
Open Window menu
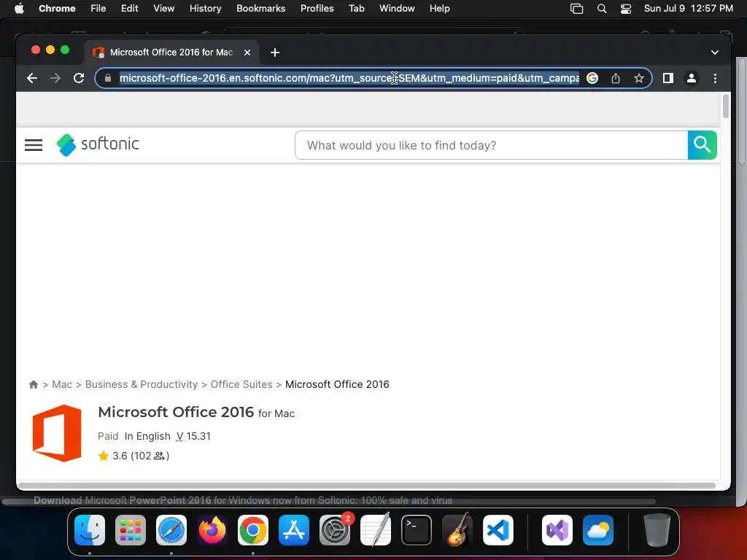tap(397, 9)
